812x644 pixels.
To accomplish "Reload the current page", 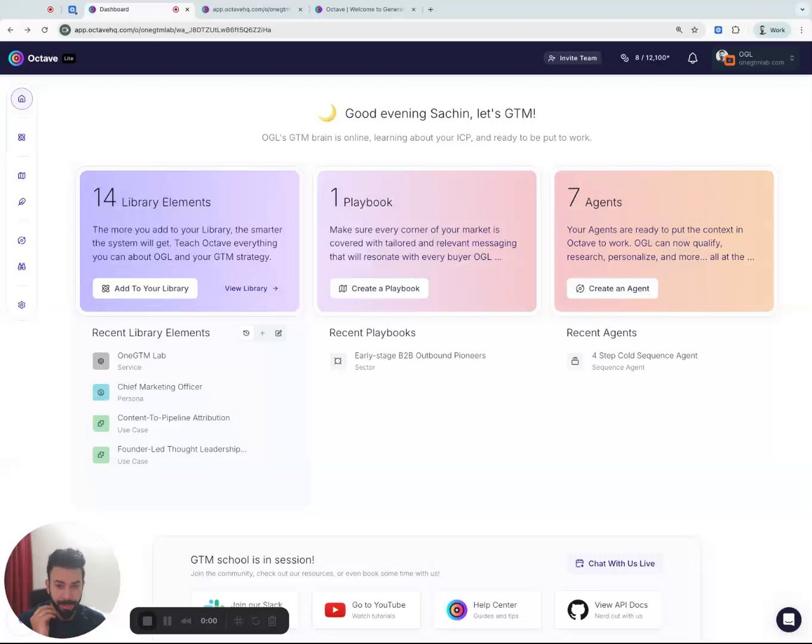I will (44, 30).
